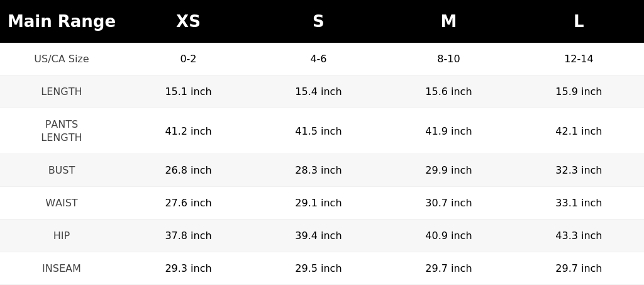Select the M size column header
The height and width of the screenshot is (285, 644).
coord(448,21)
